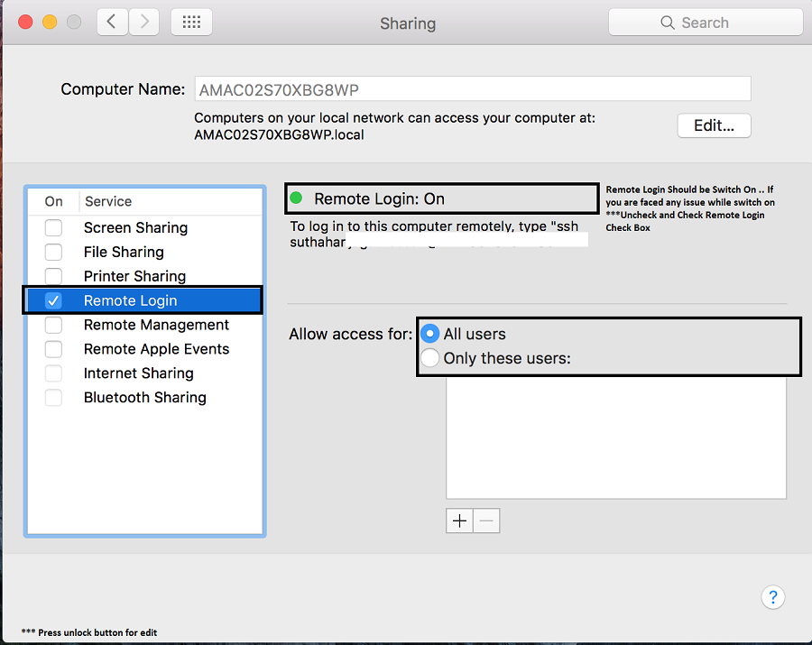Select the All users radio button
812x645 pixels.
[429, 334]
